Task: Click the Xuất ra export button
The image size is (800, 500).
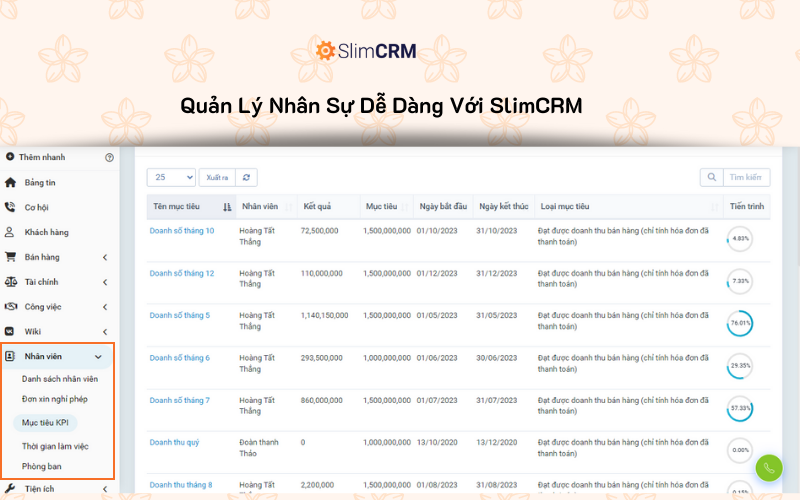Action: 217,178
